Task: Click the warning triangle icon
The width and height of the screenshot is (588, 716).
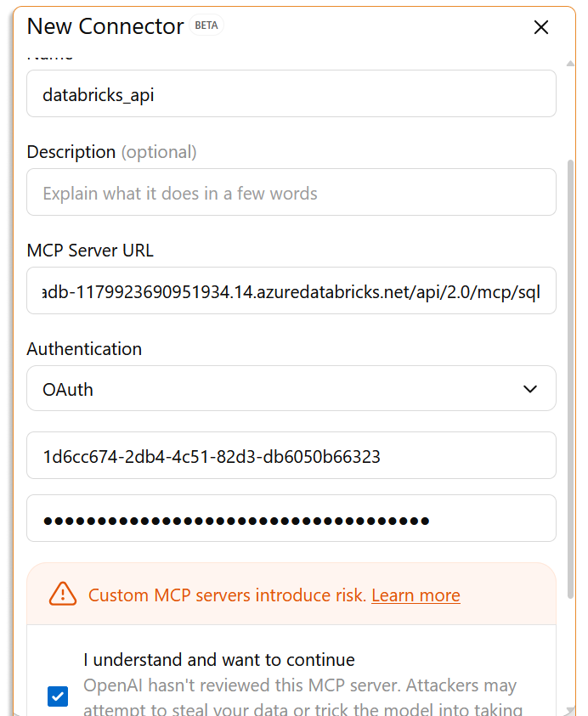Action: tap(63, 594)
